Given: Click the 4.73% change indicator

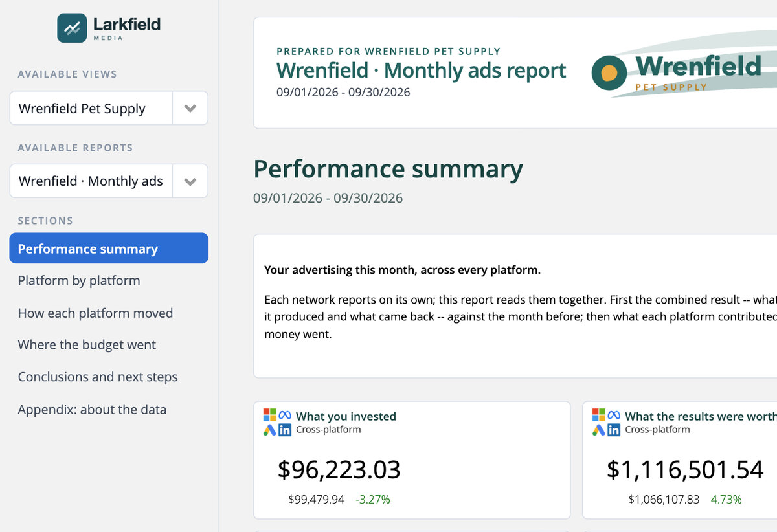Looking at the screenshot, I should pyautogui.click(x=726, y=500).
